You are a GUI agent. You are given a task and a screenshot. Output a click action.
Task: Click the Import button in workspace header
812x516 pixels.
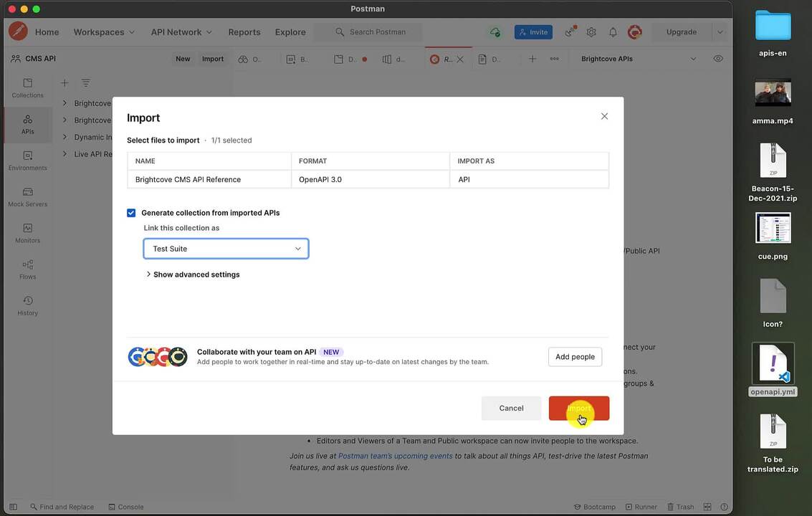[x=213, y=59]
